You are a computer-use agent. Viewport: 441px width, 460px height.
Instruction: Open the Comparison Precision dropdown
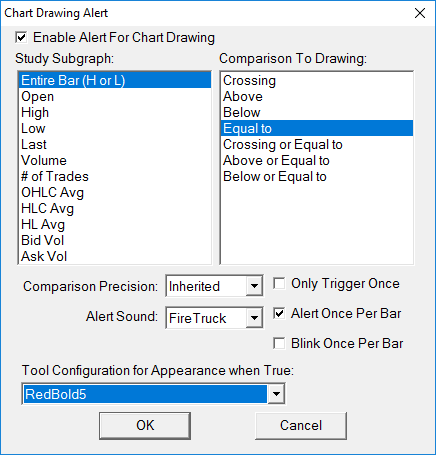coord(254,286)
